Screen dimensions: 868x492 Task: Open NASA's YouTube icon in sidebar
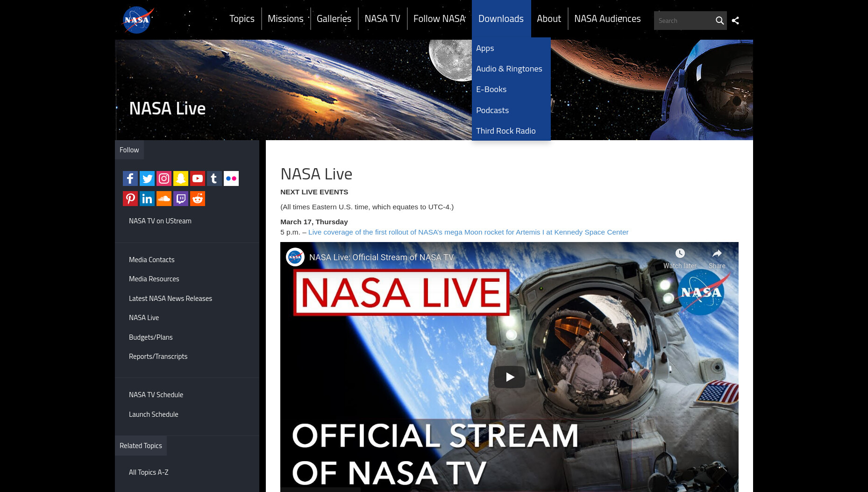coord(198,178)
